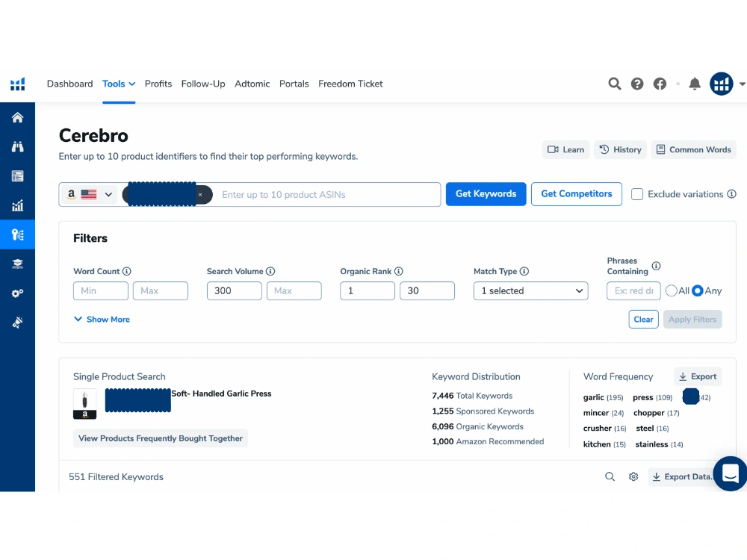This screenshot has width=747, height=560.
Task: Open the help question mark icon
Action: click(637, 84)
